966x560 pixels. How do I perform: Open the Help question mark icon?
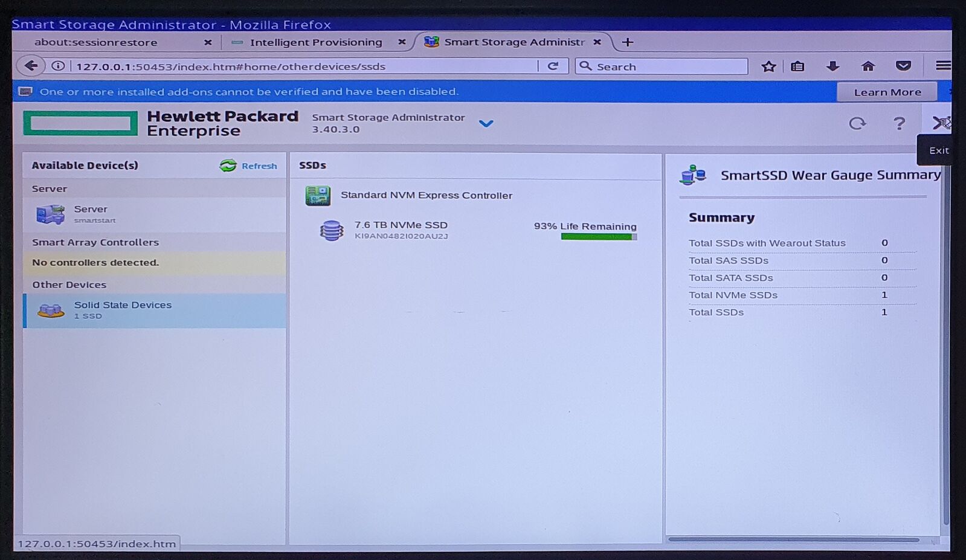899,124
